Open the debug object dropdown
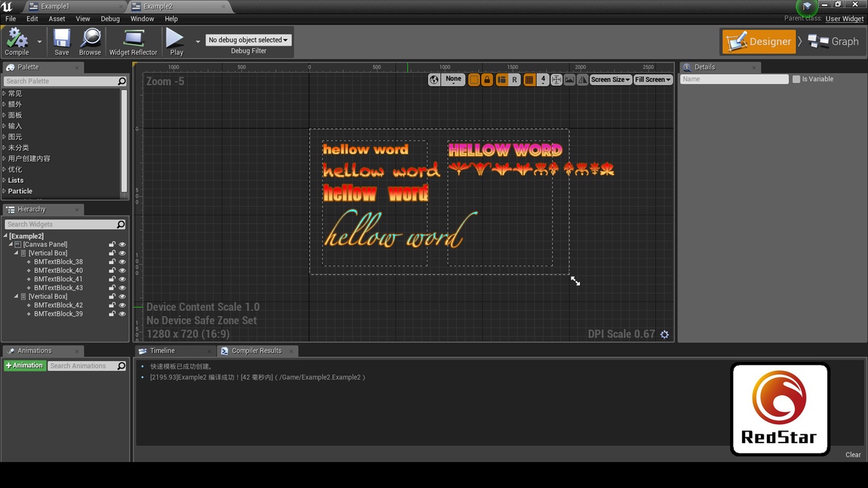This screenshot has height=488, width=868. (248, 40)
